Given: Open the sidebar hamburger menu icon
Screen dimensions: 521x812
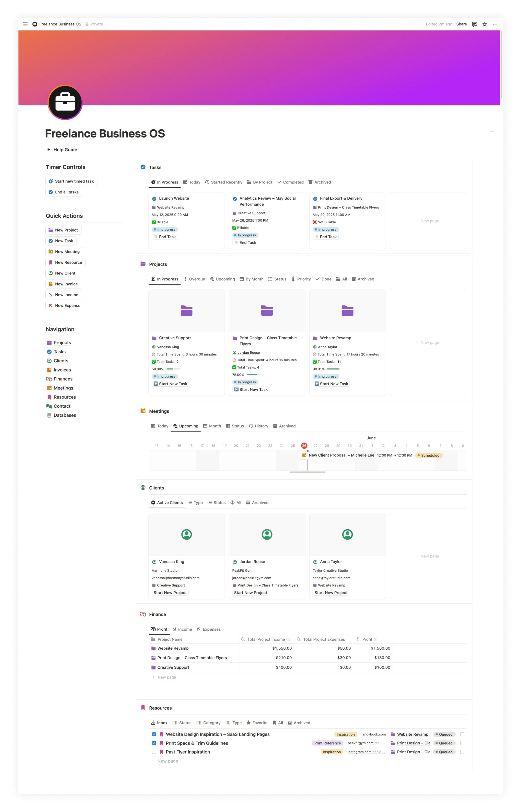Looking at the screenshot, I should click(25, 24).
